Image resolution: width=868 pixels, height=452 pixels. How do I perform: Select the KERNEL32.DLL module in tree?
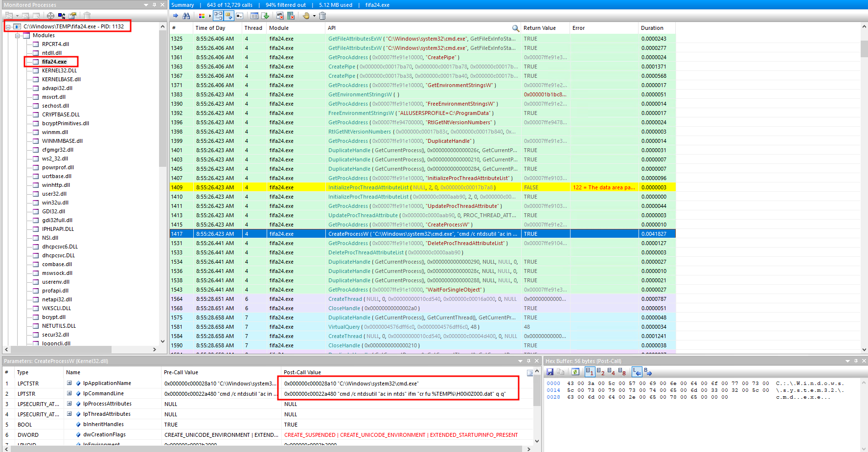pos(59,70)
